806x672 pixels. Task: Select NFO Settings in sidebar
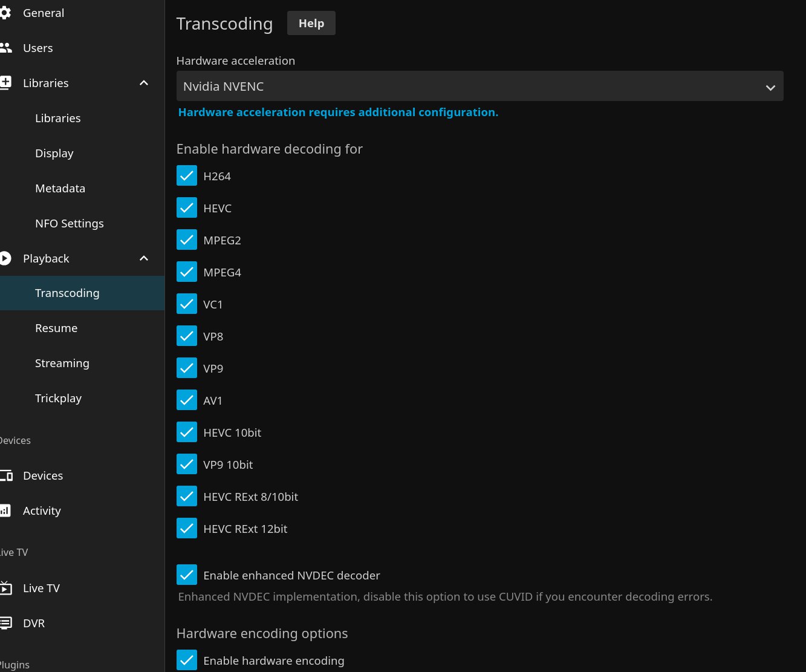tap(70, 223)
